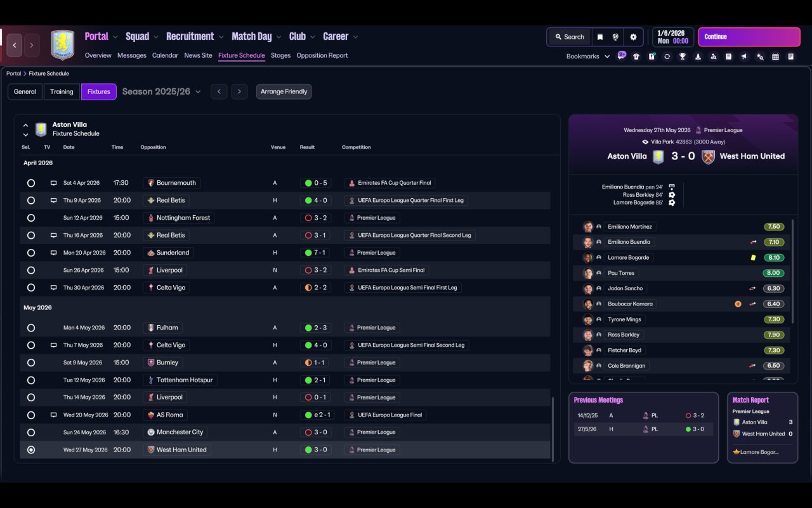Image resolution: width=812 pixels, height=508 pixels.
Task: Go back with the left arrow navigation button
Action: 15,45
